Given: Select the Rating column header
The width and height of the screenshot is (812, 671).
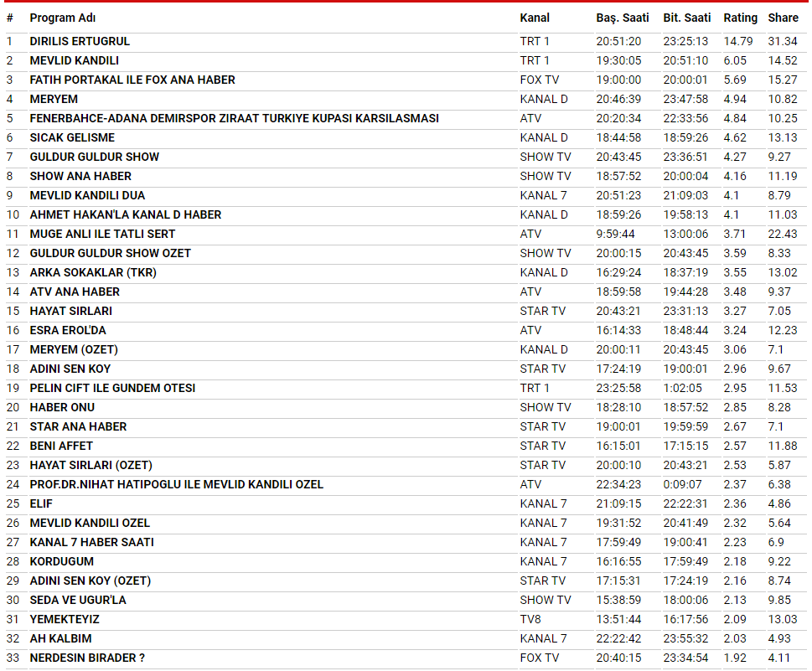Looking at the screenshot, I should click(x=740, y=18).
